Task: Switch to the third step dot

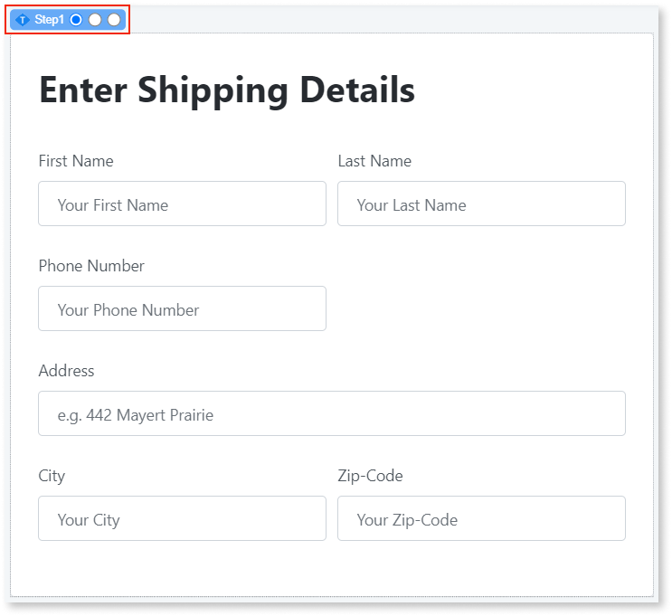Action: point(114,20)
